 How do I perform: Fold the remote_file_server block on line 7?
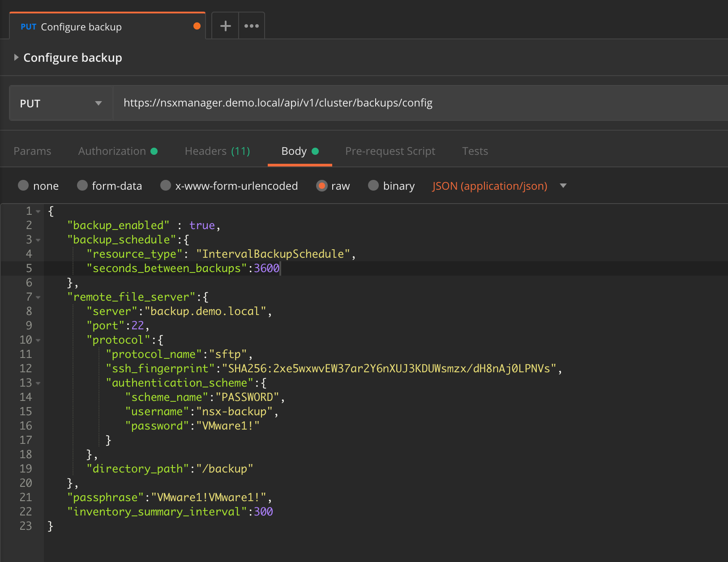[38, 298]
